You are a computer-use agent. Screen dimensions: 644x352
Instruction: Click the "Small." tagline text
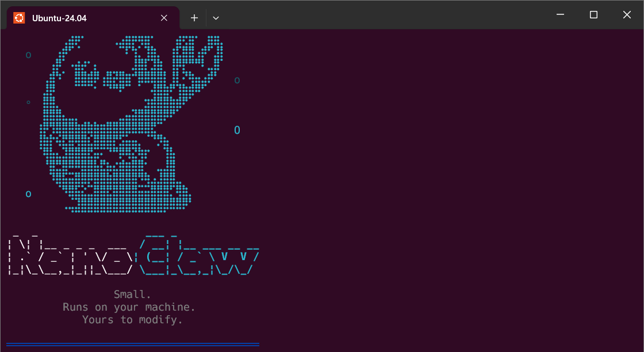(133, 295)
